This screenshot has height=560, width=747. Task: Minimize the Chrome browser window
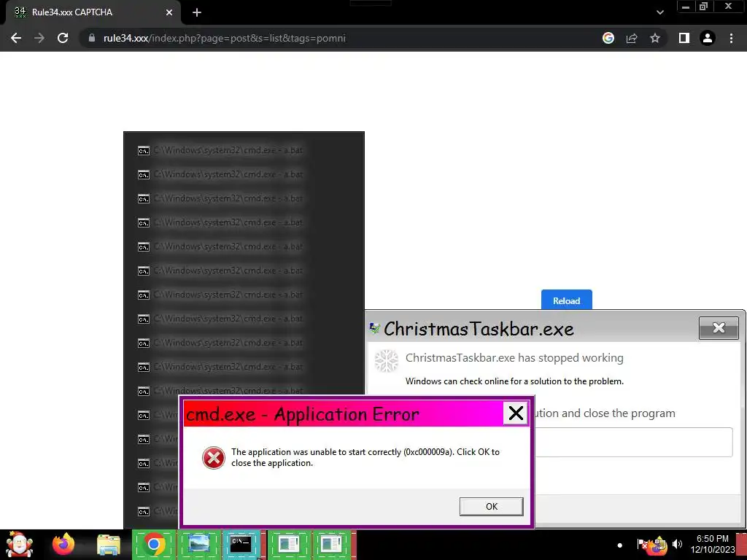point(686,7)
